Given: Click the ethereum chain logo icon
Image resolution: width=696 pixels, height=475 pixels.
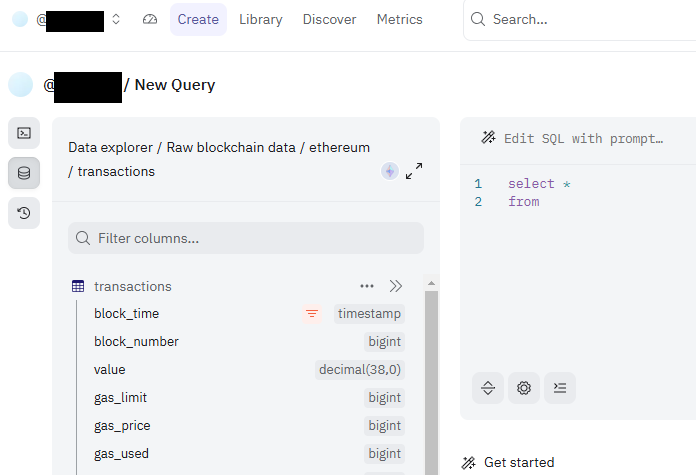Looking at the screenshot, I should click(390, 172).
